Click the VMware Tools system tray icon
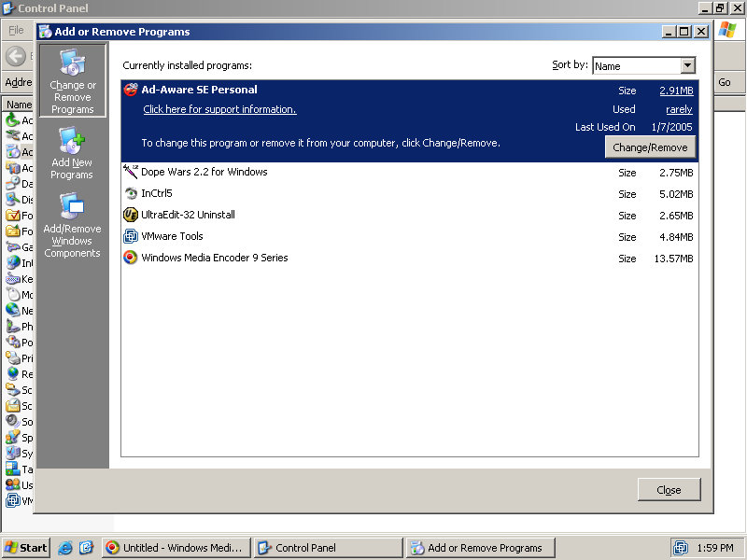Screen dimensions: 747x560 coord(681,548)
